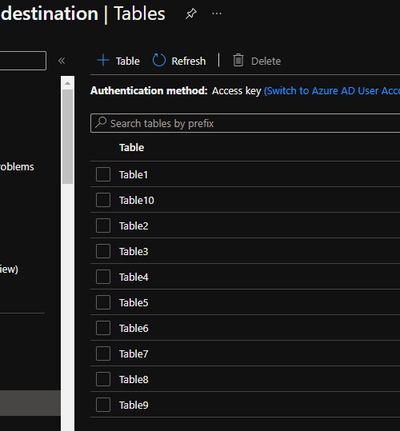This screenshot has width=400, height=431.
Task: Select the highlighted sidebar menu item
Action: coord(30,403)
